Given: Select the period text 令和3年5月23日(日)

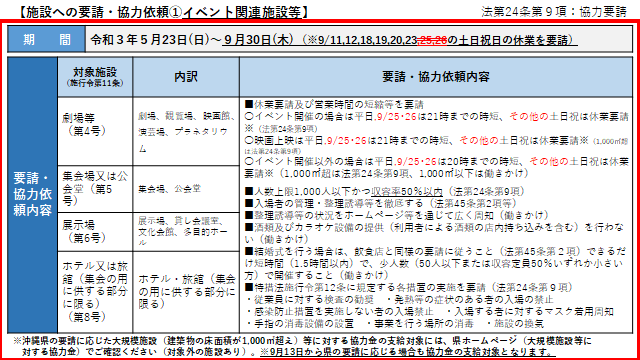Looking at the screenshot, I should (x=150, y=40).
